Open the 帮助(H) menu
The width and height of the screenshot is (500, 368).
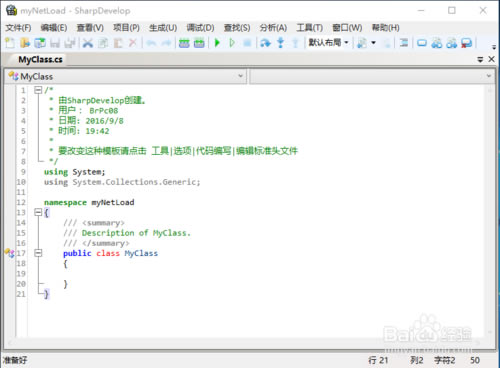tap(386, 27)
